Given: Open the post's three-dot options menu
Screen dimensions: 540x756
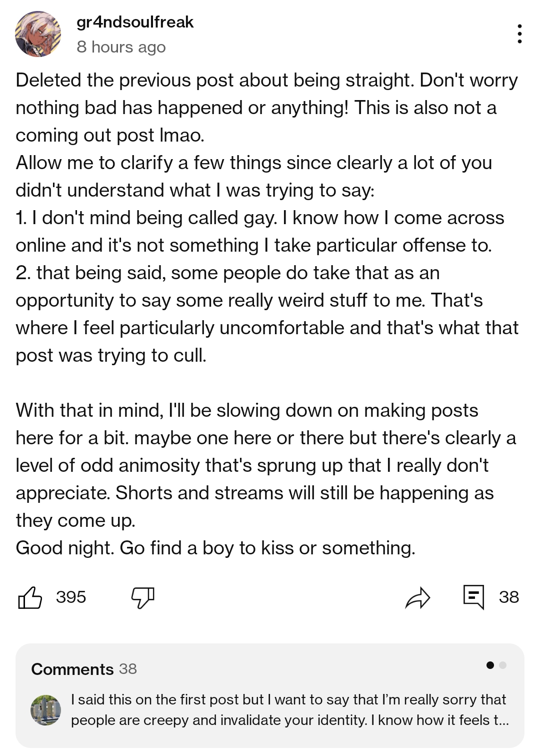Looking at the screenshot, I should point(520,34).
